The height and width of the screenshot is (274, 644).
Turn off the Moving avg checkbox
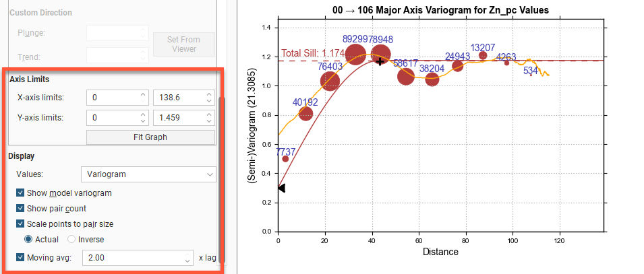coord(20,257)
